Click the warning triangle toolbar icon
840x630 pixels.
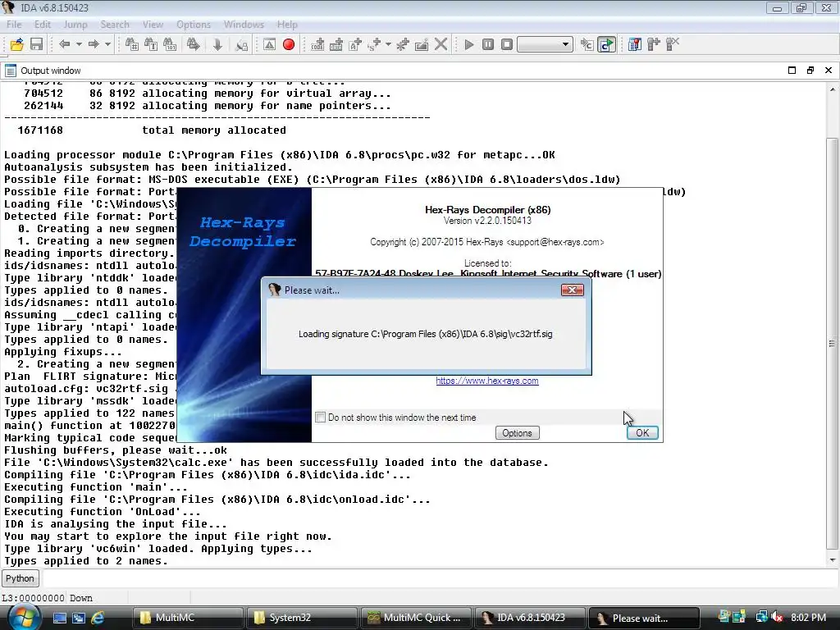click(269, 44)
